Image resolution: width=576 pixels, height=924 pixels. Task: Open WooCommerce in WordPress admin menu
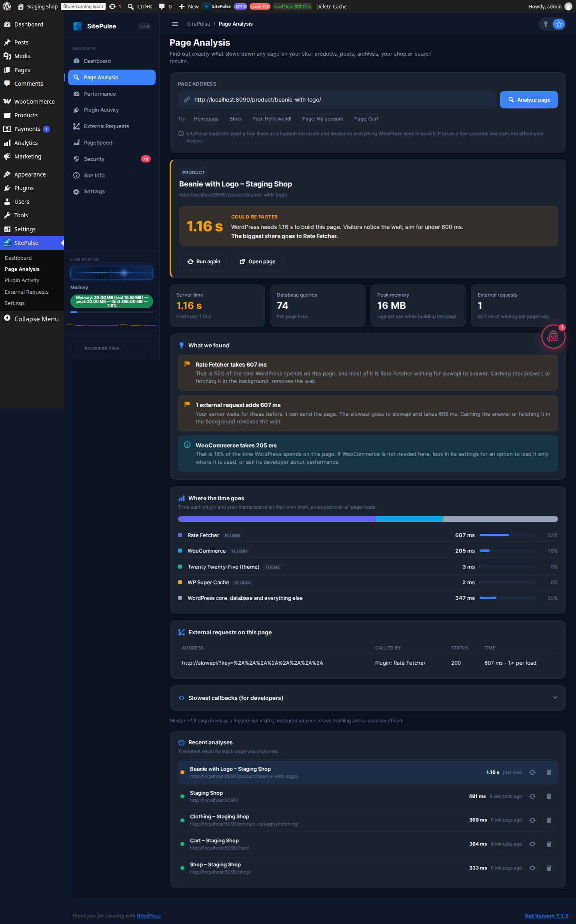click(x=32, y=102)
